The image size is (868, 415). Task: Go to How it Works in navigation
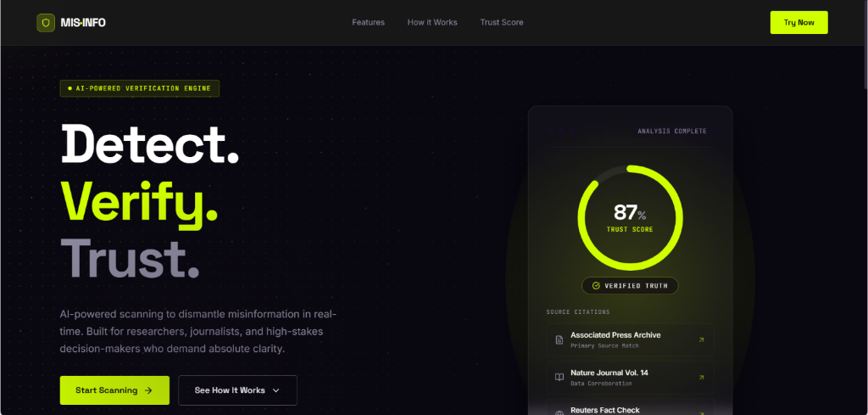pos(432,23)
